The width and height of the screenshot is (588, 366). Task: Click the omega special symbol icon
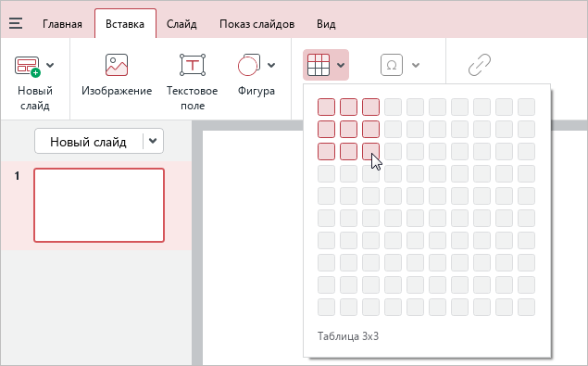[x=392, y=65]
